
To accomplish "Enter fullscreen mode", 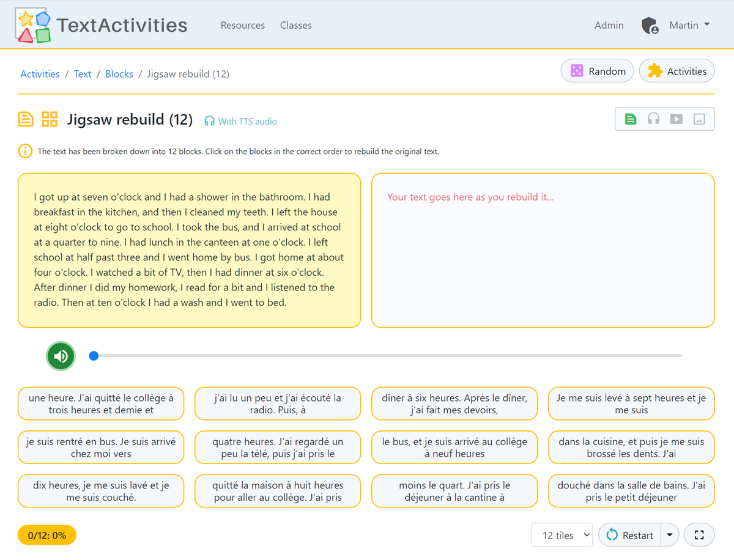I will point(699,535).
